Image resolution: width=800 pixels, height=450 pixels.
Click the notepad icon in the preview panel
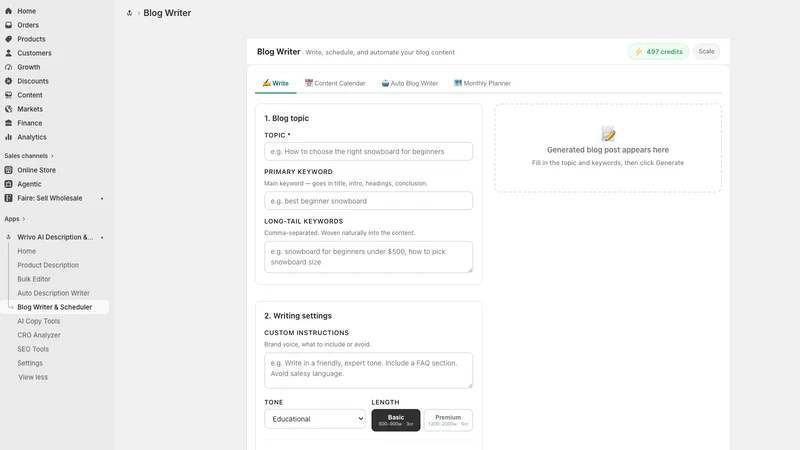(x=608, y=134)
